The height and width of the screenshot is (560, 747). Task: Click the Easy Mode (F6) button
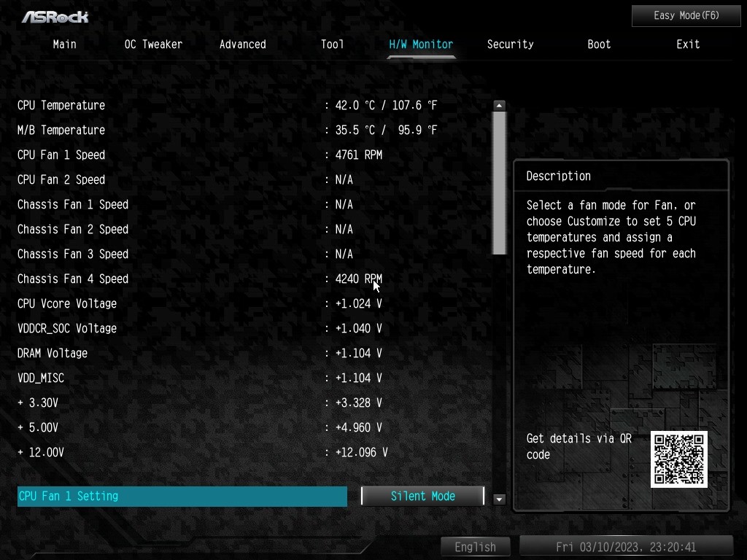click(x=686, y=16)
